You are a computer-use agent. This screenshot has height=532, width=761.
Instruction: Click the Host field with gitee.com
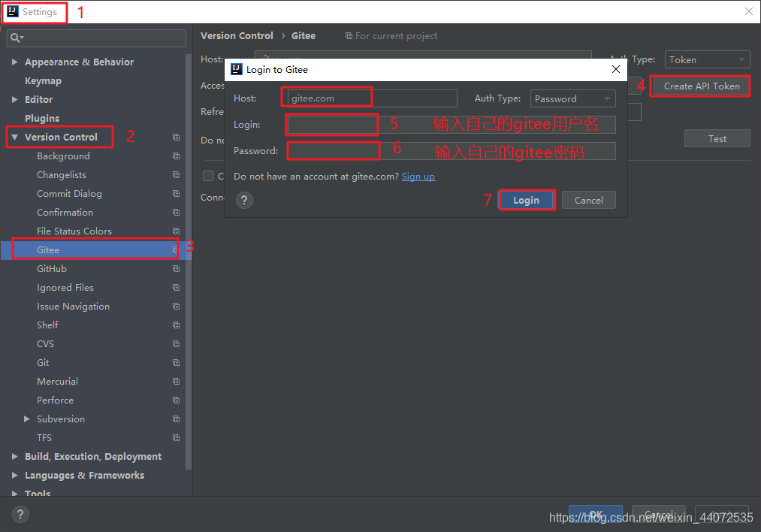tap(373, 98)
